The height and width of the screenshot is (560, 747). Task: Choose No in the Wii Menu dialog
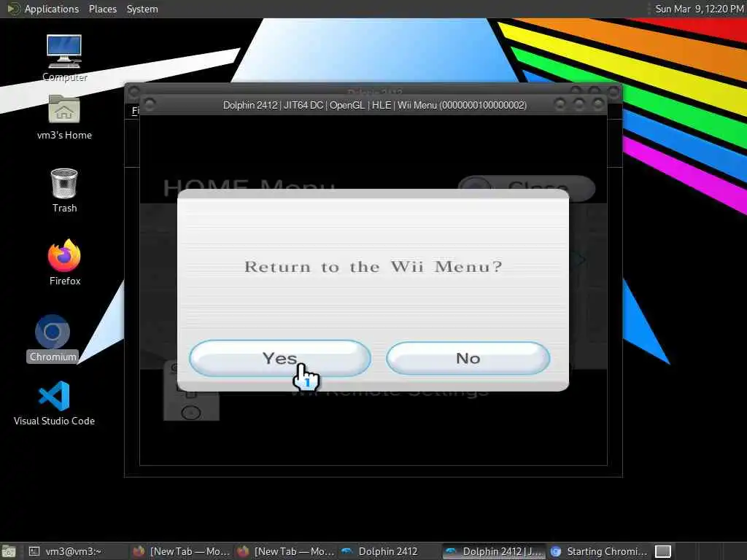[x=468, y=358]
